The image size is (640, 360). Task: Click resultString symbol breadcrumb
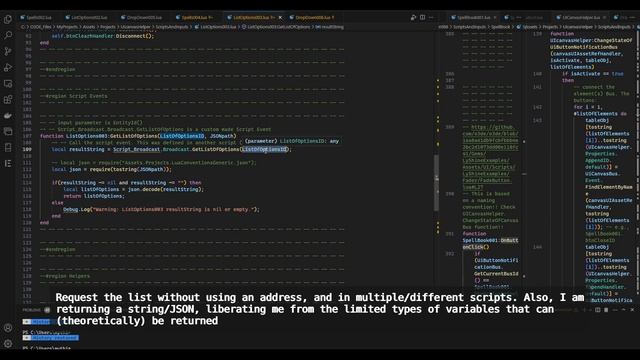click(329, 27)
